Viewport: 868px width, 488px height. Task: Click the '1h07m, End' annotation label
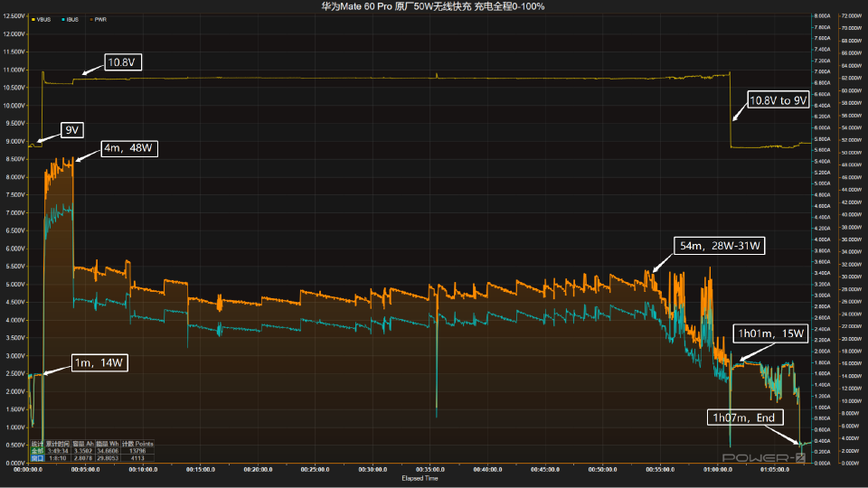click(745, 417)
